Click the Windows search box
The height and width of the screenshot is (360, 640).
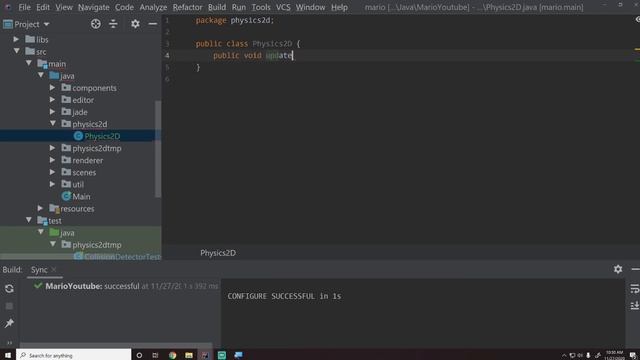(74, 355)
